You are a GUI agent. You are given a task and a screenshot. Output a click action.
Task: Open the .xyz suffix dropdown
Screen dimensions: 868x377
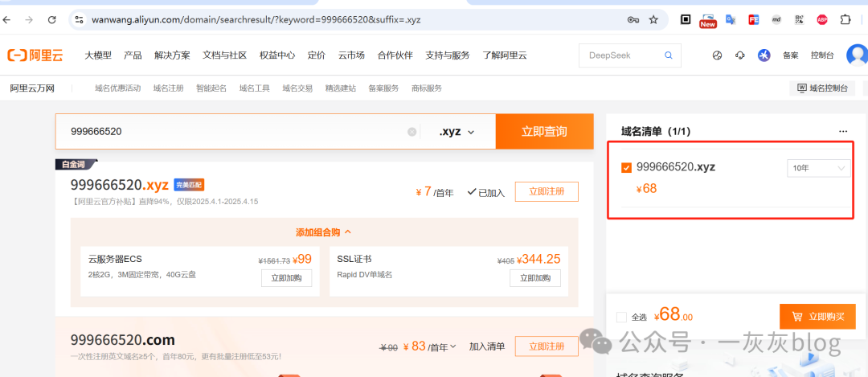[x=457, y=132]
